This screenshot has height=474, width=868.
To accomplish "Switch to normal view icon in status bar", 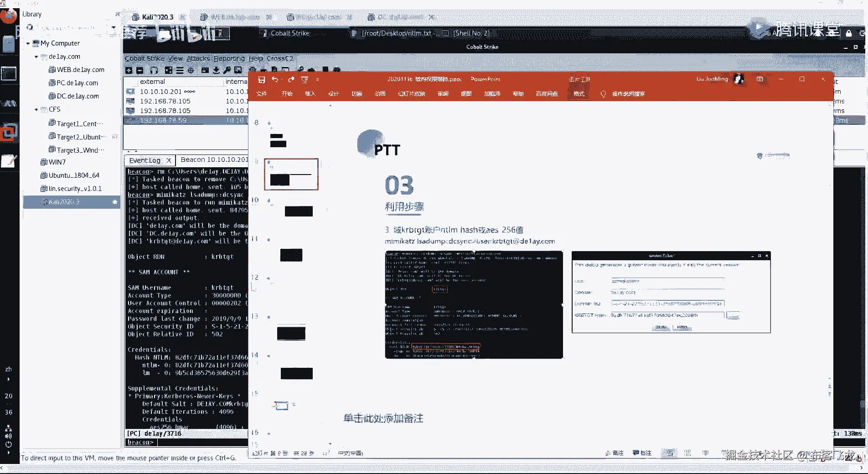I will point(669,453).
